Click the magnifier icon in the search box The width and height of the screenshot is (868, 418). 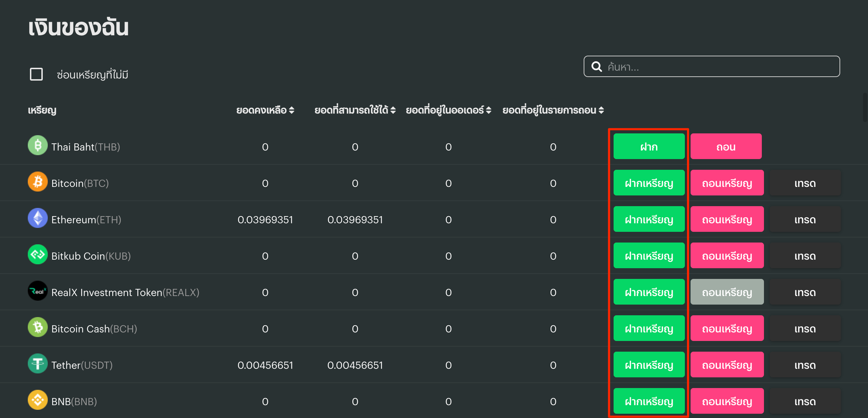596,67
